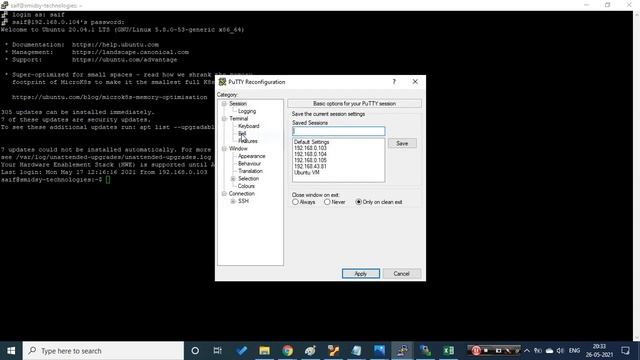Click the PuTTY Reconfiguration title icon

point(222,82)
